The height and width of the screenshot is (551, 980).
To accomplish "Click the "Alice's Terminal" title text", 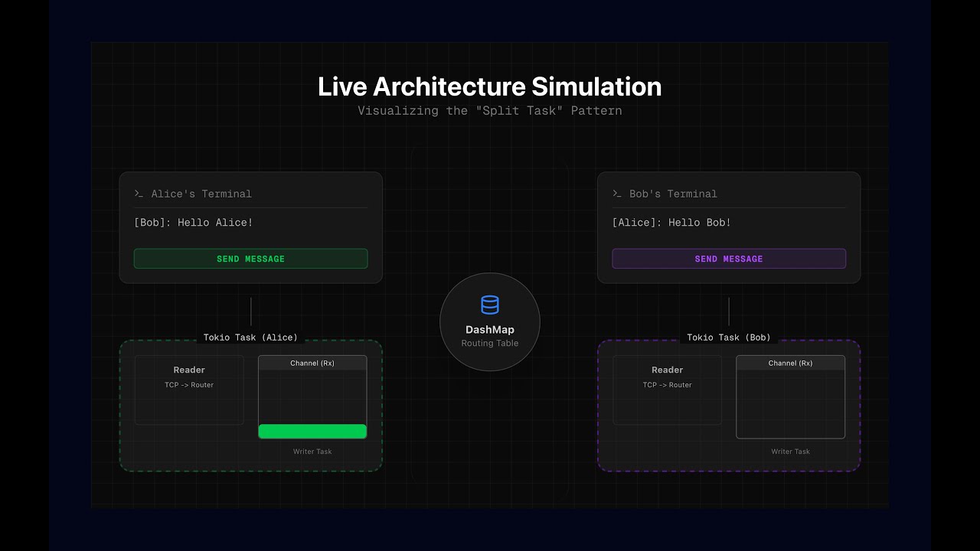I will pos(201,194).
